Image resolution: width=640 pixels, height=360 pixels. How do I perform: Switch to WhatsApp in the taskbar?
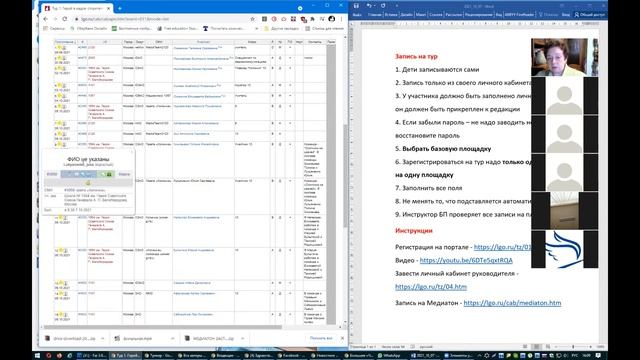click(391, 356)
